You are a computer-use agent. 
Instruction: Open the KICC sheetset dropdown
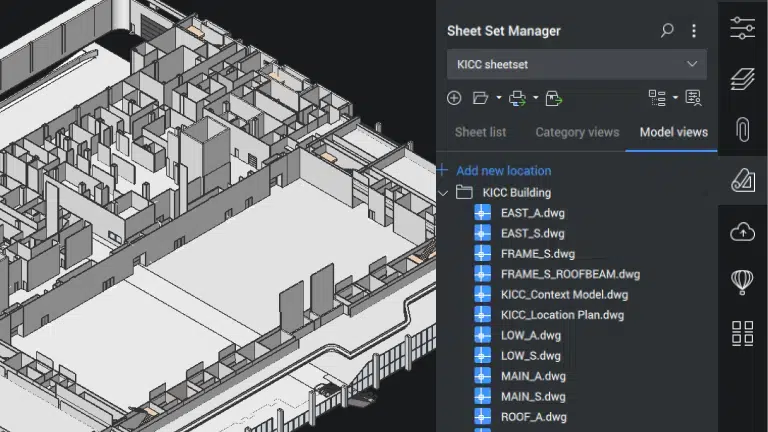coord(576,64)
